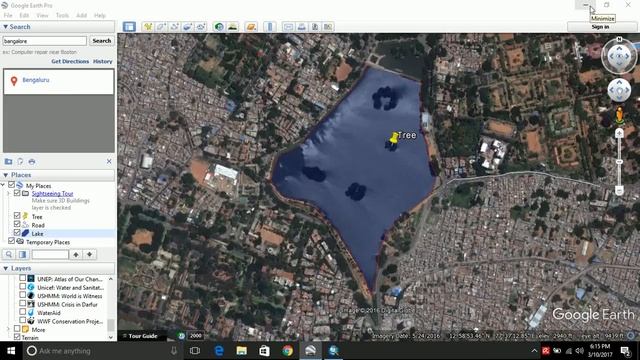Uncheck the Tree placemark checkbox
Screen dimensions: 640x360
point(17,216)
